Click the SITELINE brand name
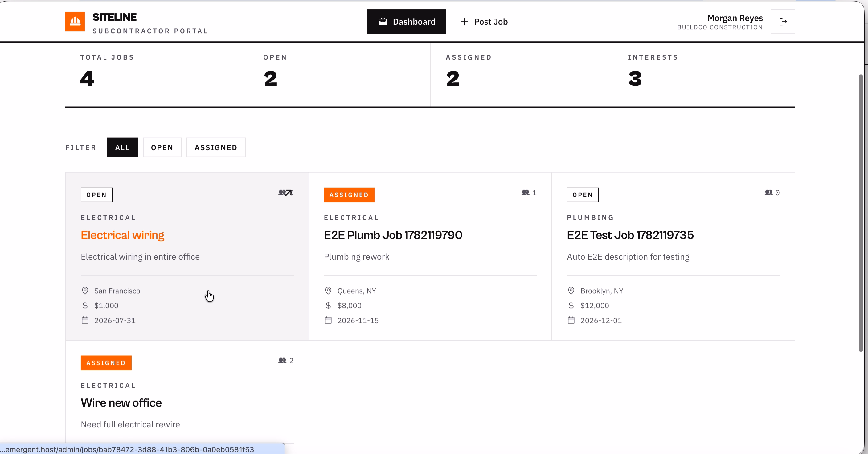Screen dimensions: 868x454 tap(115, 17)
